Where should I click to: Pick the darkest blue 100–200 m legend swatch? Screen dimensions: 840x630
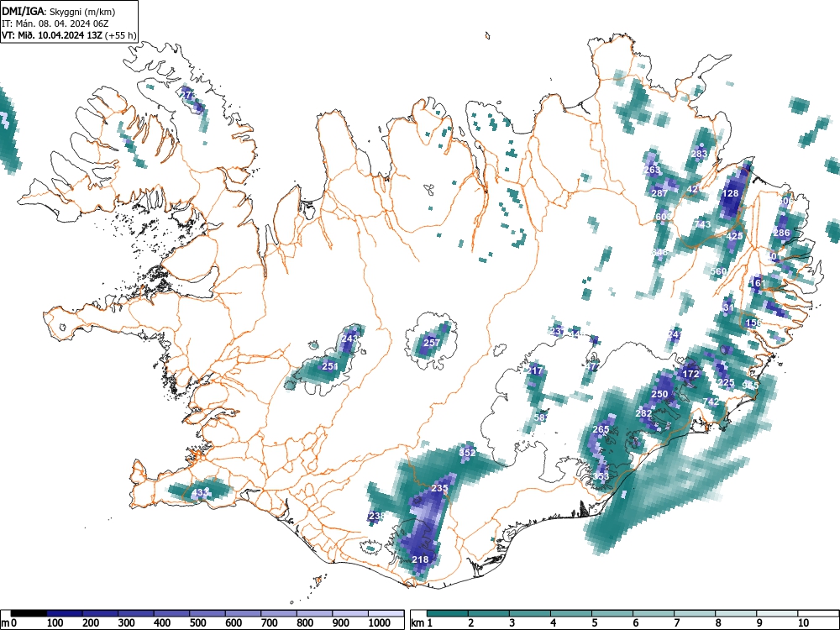click(65, 613)
